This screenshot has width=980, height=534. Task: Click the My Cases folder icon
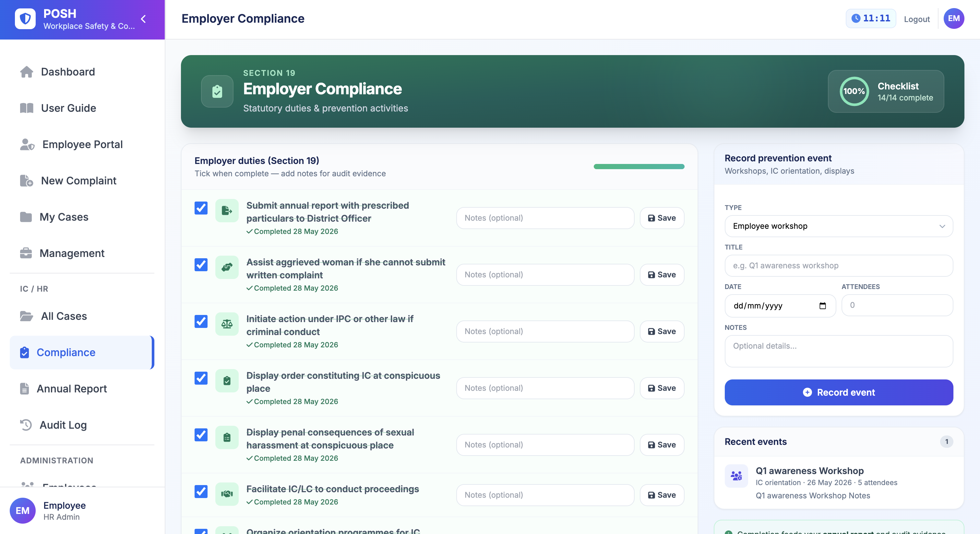(x=26, y=217)
